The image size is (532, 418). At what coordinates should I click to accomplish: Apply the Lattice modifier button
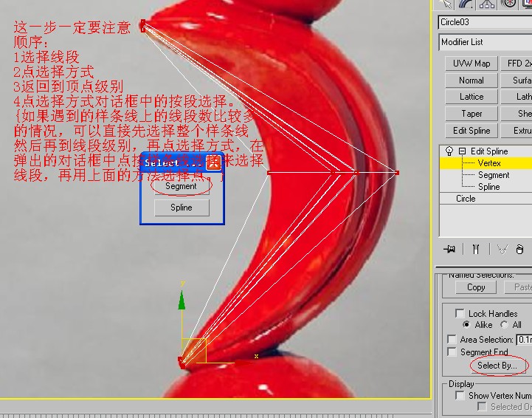click(x=471, y=97)
